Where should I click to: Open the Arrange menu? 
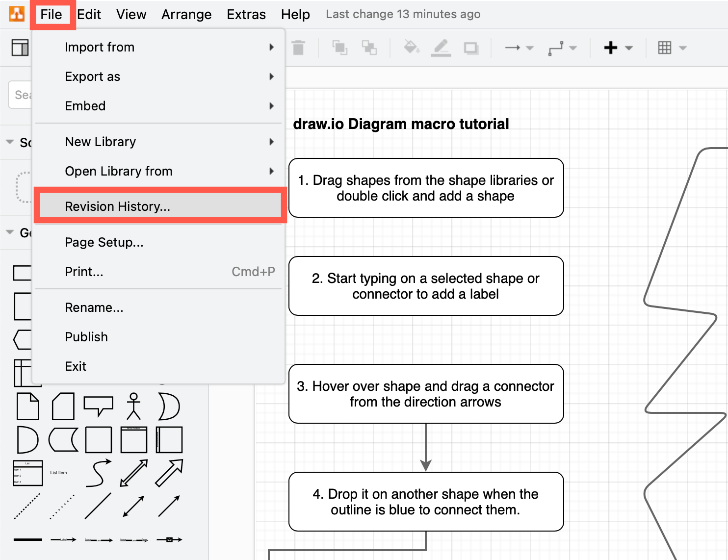pyautogui.click(x=186, y=14)
